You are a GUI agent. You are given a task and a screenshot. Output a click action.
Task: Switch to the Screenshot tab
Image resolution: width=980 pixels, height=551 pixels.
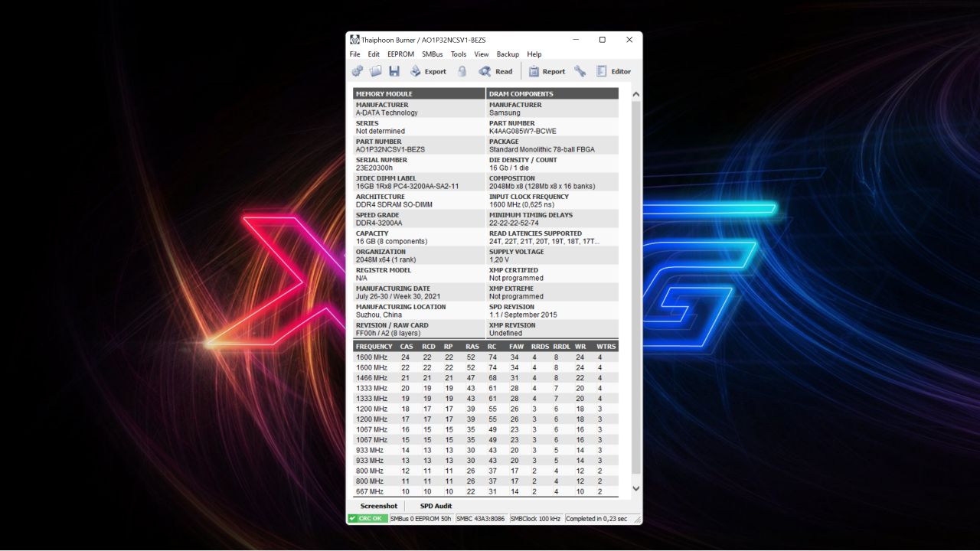[379, 506]
